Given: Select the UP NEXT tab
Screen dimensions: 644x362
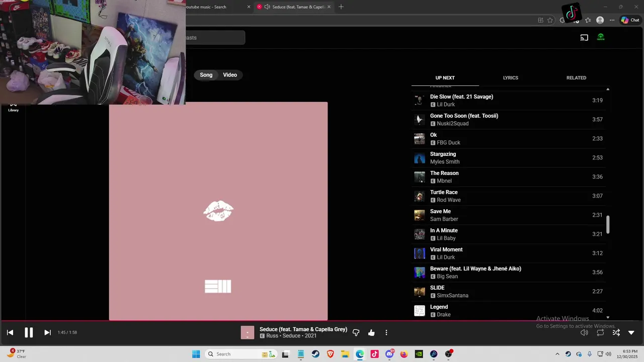Looking at the screenshot, I should coord(445,78).
